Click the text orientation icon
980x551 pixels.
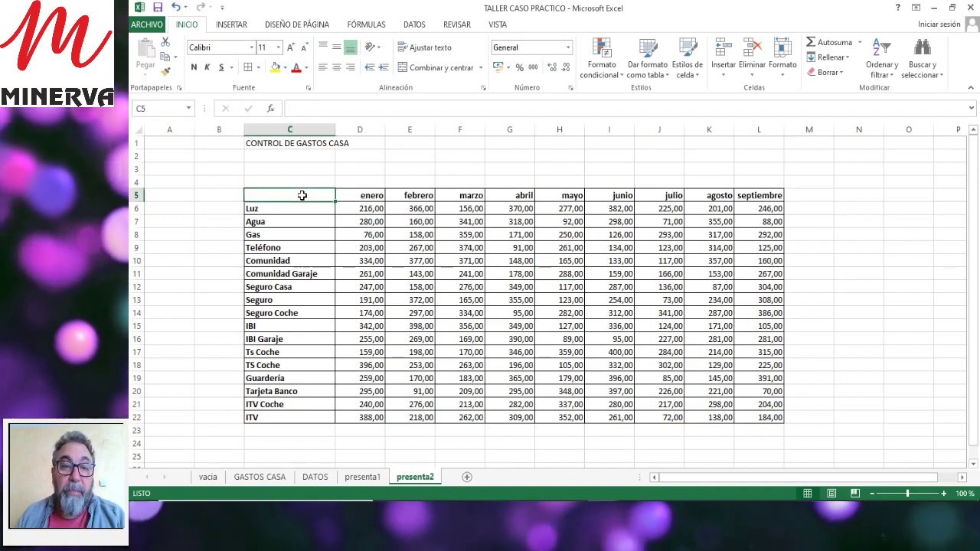pyautogui.click(x=370, y=47)
